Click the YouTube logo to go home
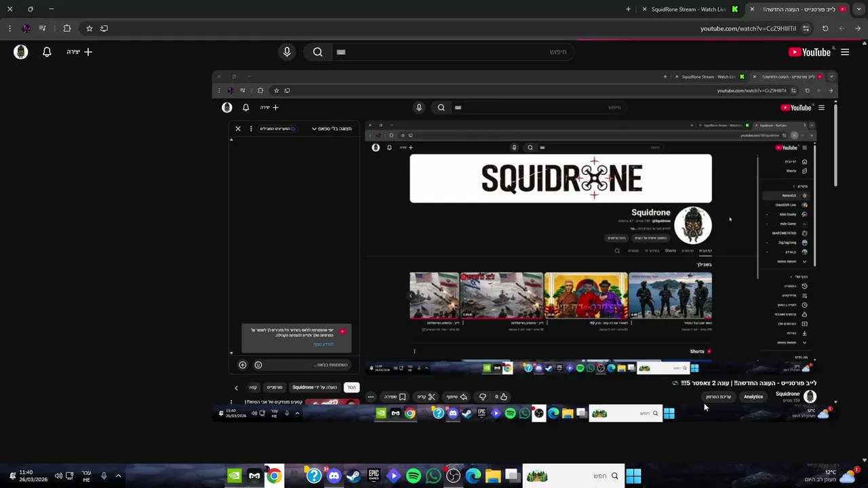Image resolution: width=868 pixels, height=488 pixels. coord(810,52)
